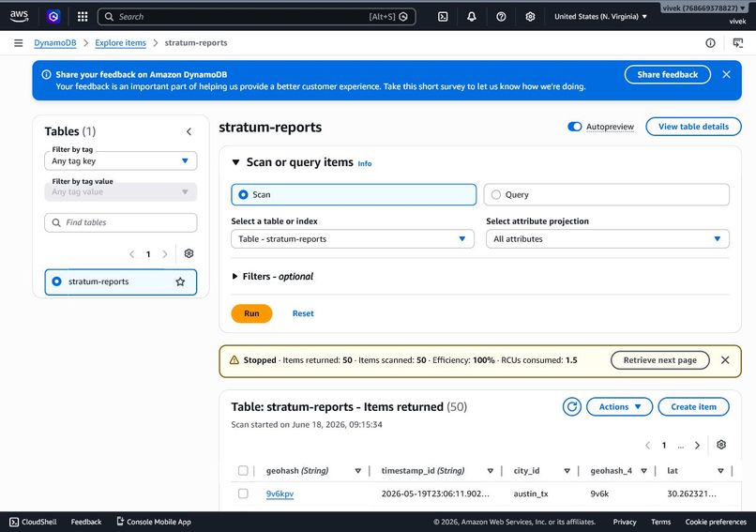756x532 pixels.
Task: Select the Scan radio option
Action: click(x=354, y=194)
